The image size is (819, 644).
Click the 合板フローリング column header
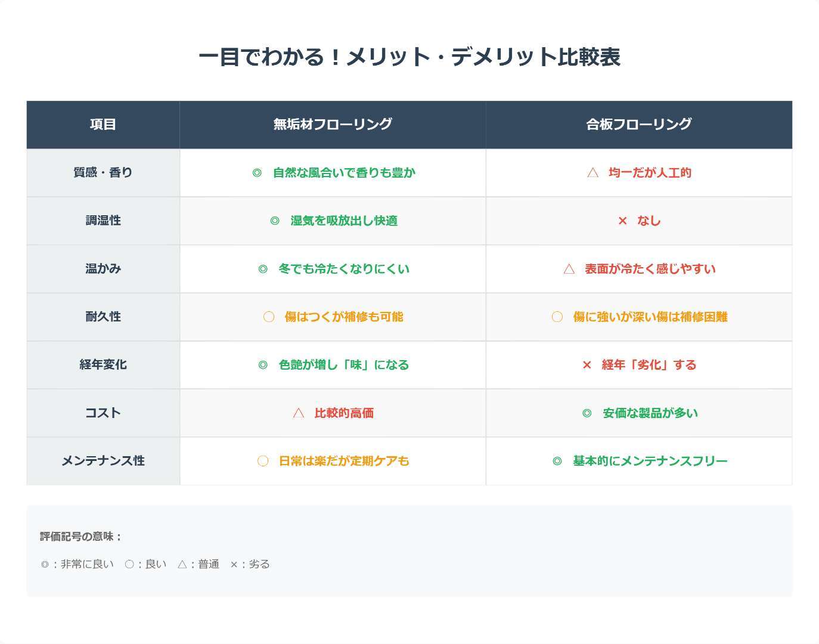[639, 124]
